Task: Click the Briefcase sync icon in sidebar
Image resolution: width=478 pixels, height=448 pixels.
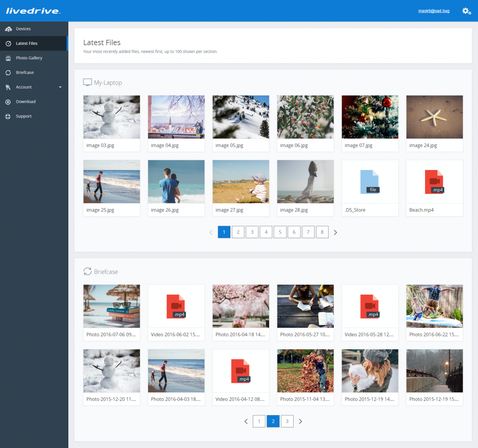Action: click(8, 73)
